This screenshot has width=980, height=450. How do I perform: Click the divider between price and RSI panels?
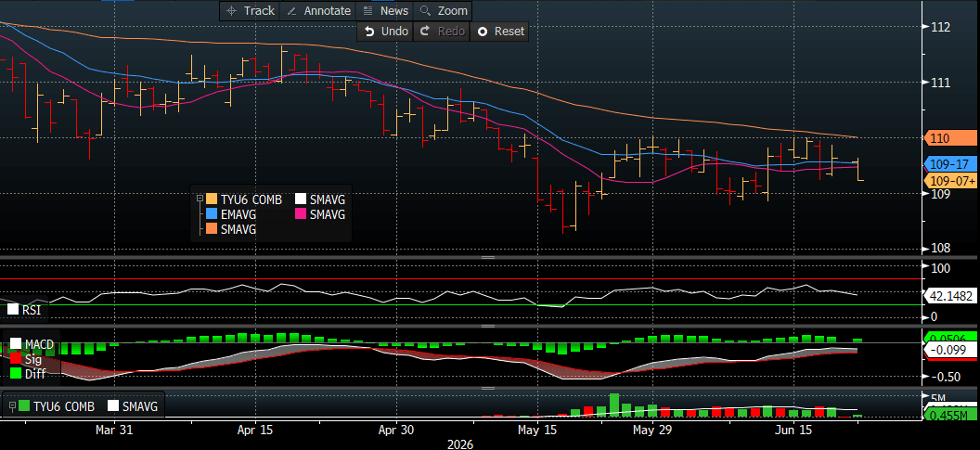coord(487,258)
